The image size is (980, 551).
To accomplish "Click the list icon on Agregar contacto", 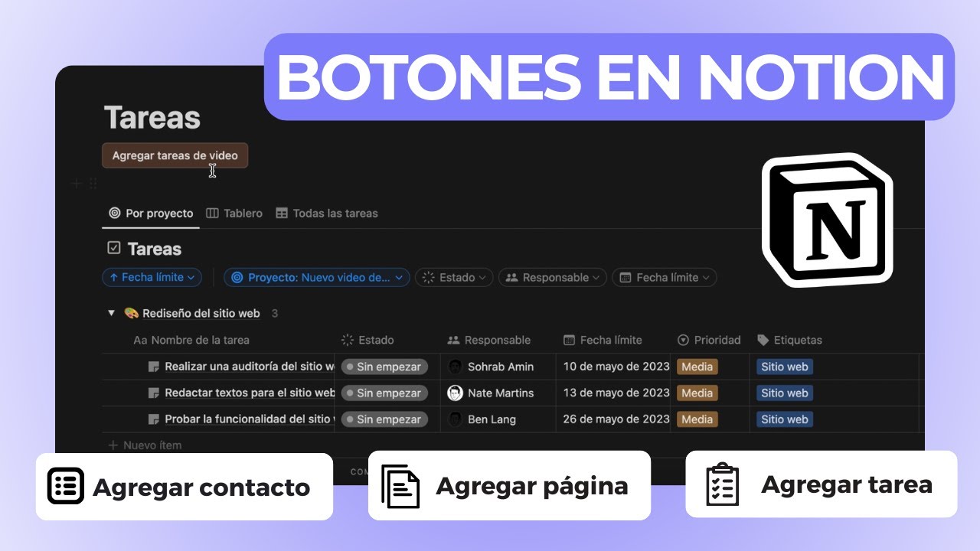I will [66, 486].
